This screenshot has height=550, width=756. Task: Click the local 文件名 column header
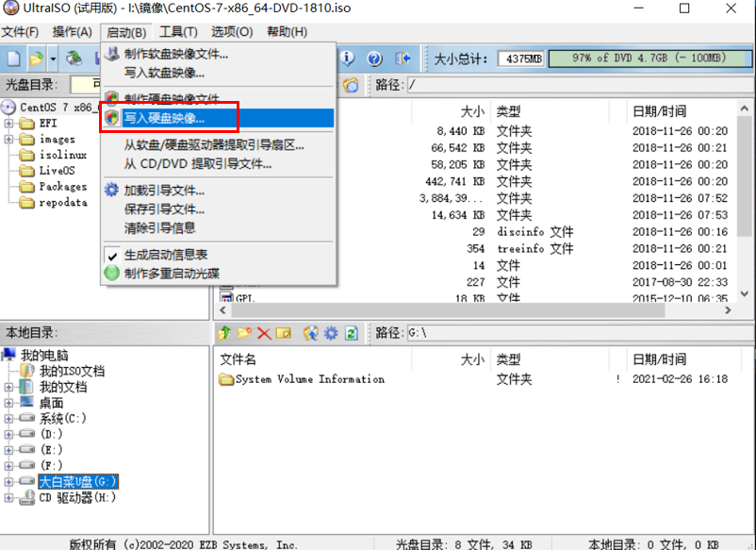(x=313, y=359)
